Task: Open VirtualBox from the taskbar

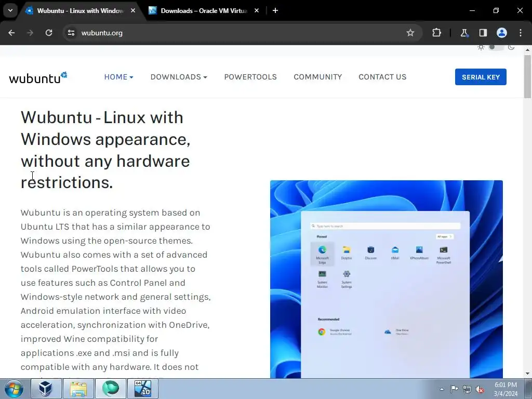Action: pyautogui.click(x=46, y=389)
